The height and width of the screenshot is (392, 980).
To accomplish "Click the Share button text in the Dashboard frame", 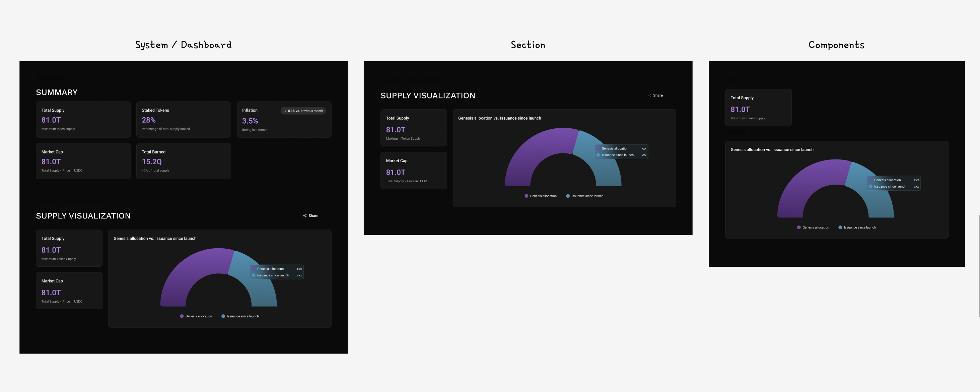I will pyautogui.click(x=313, y=216).
